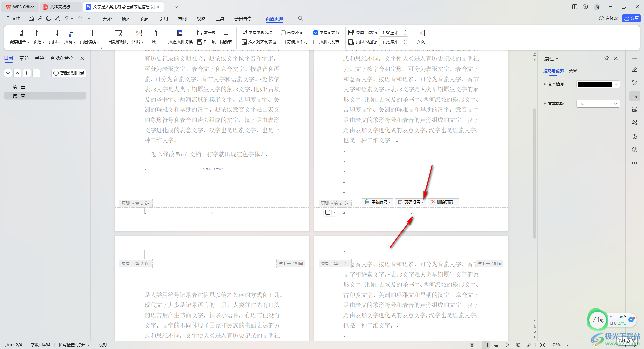Increase 页眉上边距 with the up stepper

pos(405,31)
